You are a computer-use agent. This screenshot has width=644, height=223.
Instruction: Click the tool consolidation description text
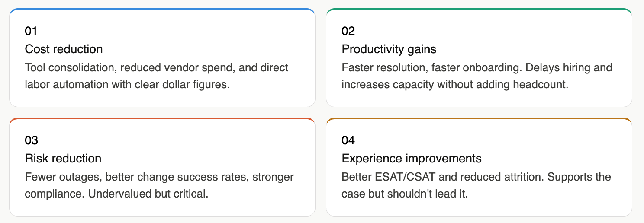click(x=156, y=76)
